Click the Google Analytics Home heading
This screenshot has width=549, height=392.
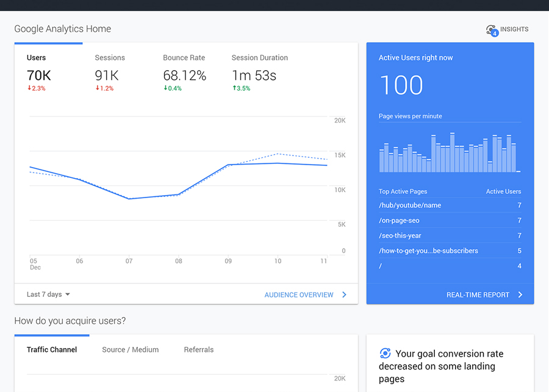(63, 29)
